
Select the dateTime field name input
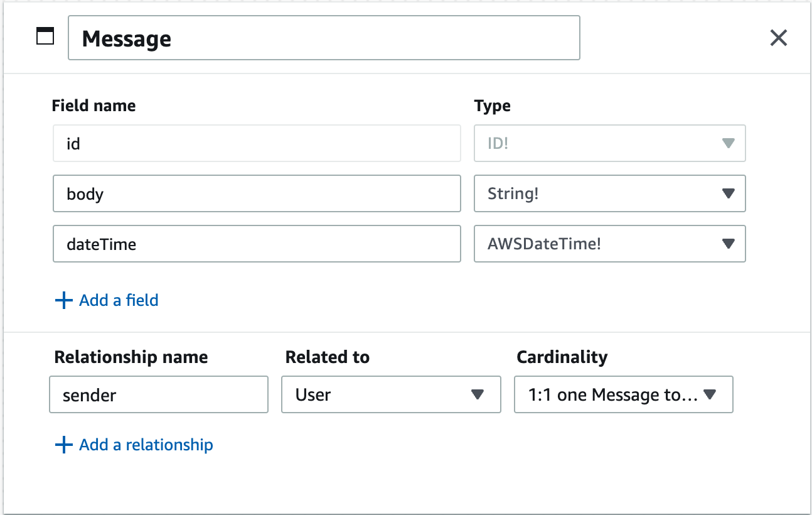tap(257, 244)
